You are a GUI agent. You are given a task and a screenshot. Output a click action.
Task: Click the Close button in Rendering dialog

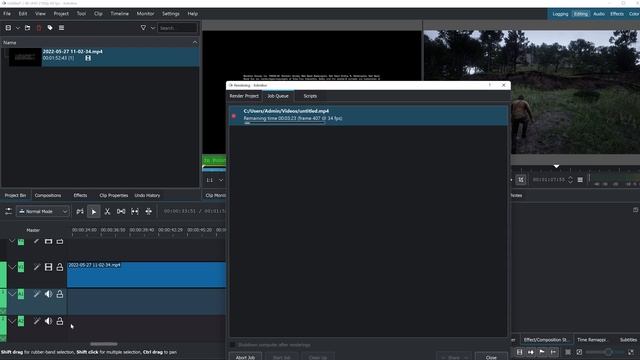pyautogui.click(x=491, y=357)
